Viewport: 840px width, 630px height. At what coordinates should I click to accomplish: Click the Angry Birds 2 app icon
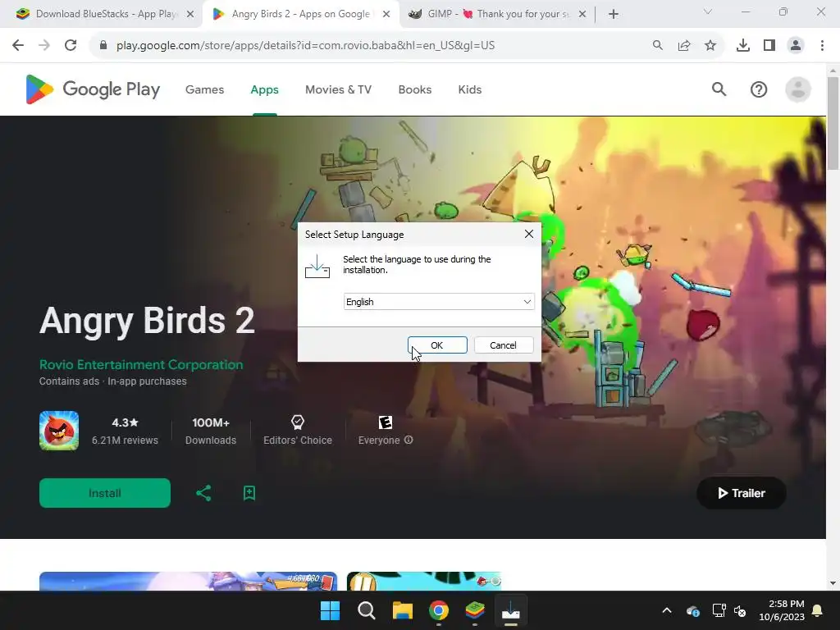click(59, 431)
